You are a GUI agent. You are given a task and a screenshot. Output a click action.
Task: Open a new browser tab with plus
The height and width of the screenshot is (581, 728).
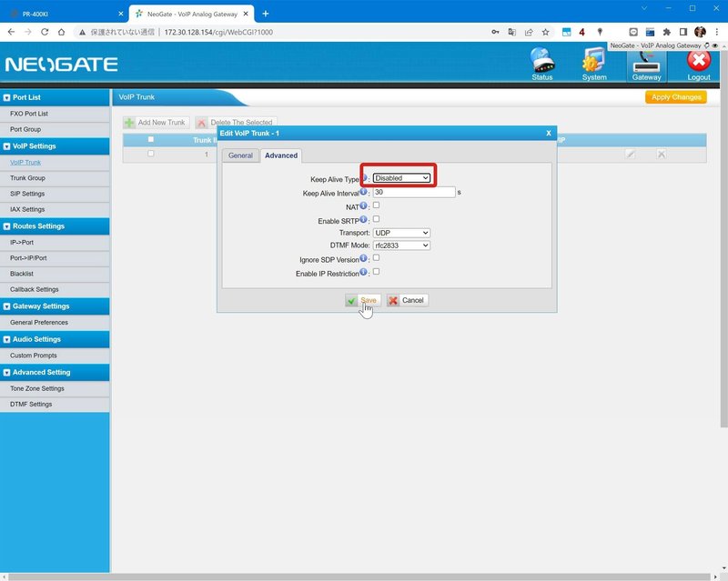265,14
